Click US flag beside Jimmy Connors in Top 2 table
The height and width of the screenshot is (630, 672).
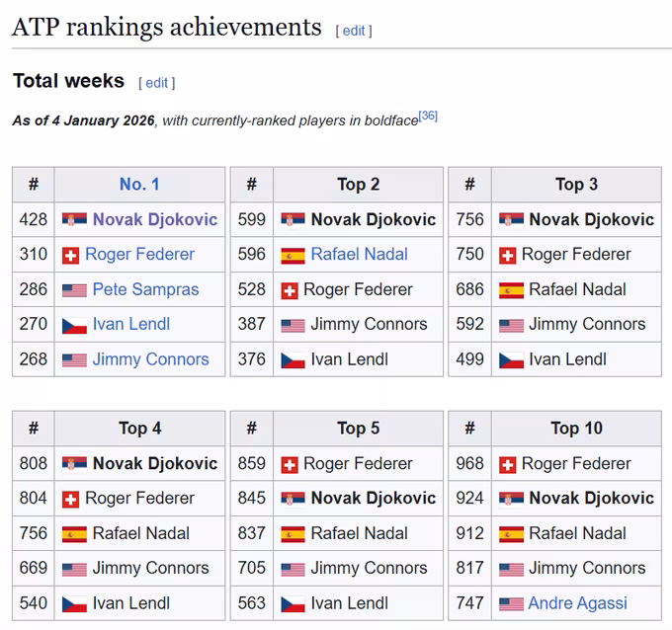(294, 326)
